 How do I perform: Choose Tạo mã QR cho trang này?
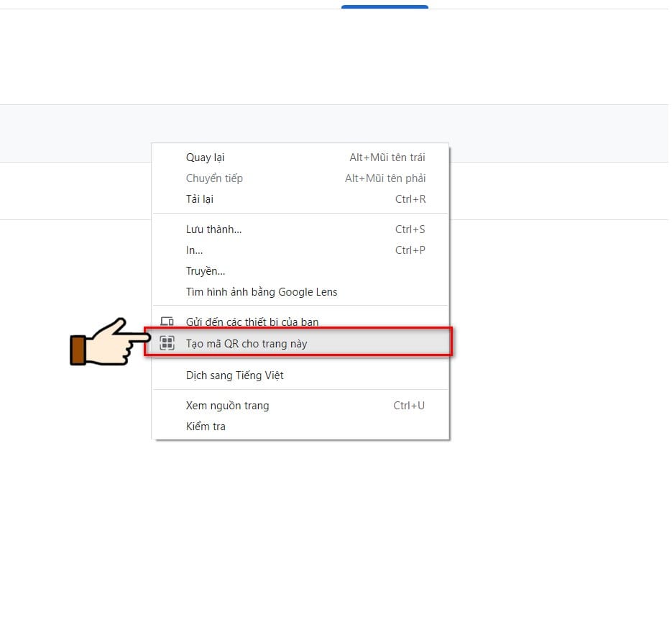[x=298, y=342]
